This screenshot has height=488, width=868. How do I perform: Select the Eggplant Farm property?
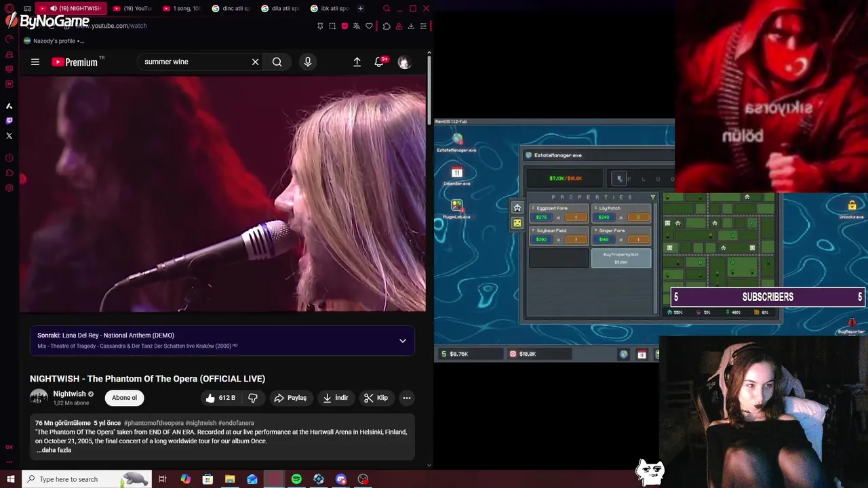pyautogui.click(x=559, y=213)
